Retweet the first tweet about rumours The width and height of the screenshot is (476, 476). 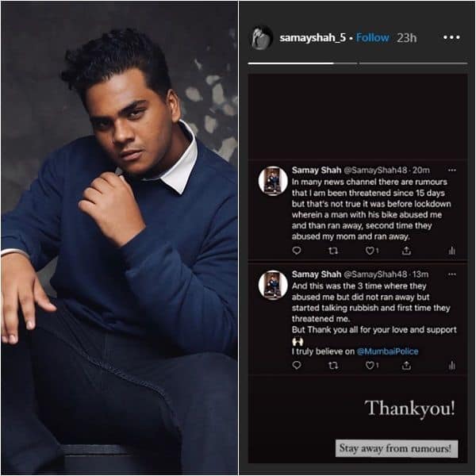[x=333, y=251]
